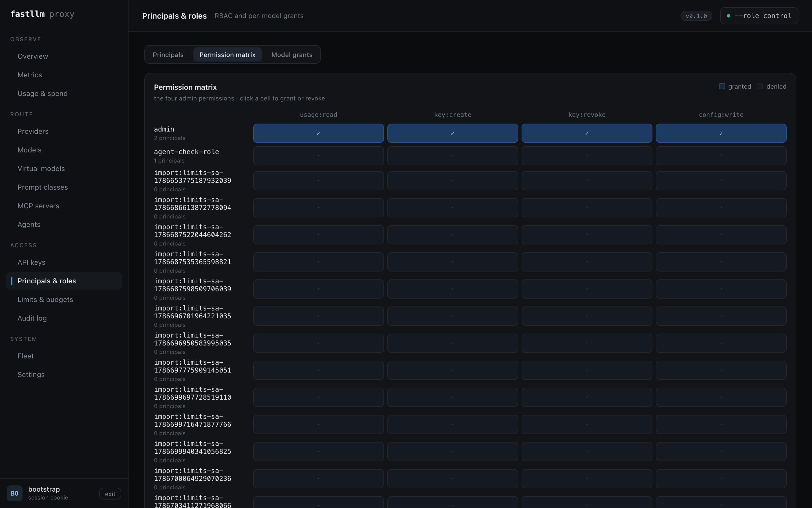Image resolution: width=812 pixels, height=508 pixels.
Task: Click the BO user avatar badge
Action: click(14, 493)
